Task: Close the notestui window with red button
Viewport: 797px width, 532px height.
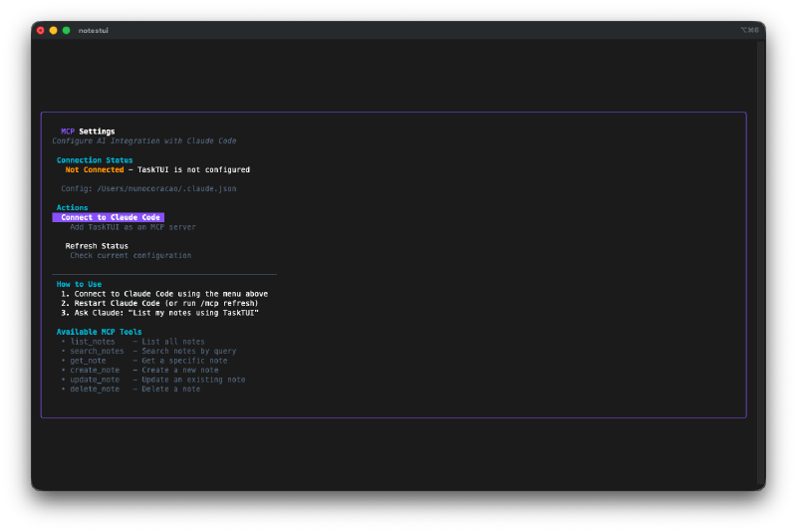Action: (41, 31)
